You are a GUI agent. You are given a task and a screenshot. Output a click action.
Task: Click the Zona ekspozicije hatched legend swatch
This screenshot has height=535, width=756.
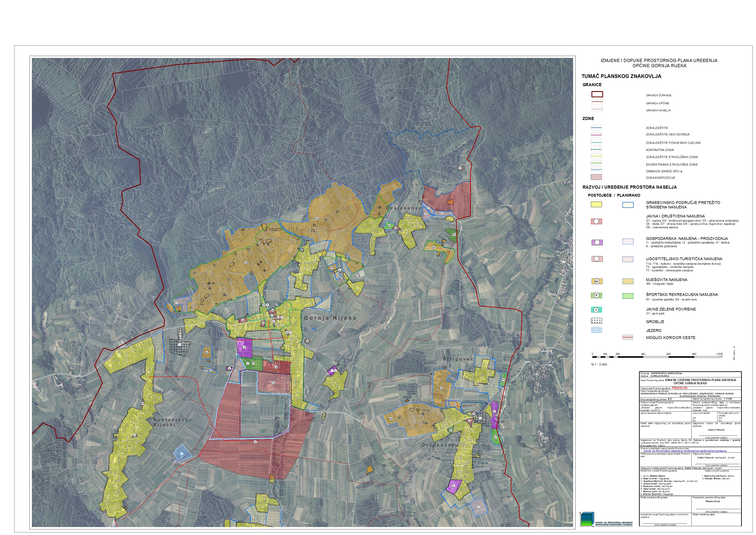pos(597,177)
